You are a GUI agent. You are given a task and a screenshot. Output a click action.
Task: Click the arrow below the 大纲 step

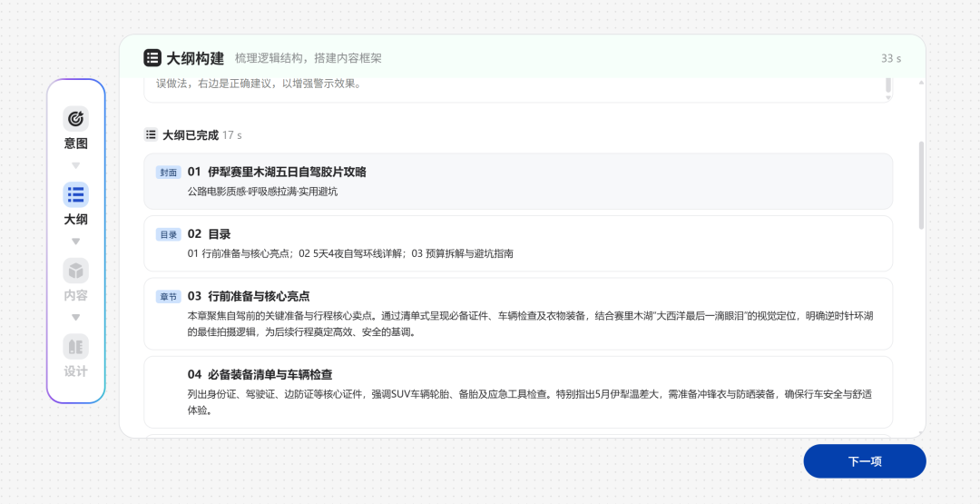click(75, 242)
